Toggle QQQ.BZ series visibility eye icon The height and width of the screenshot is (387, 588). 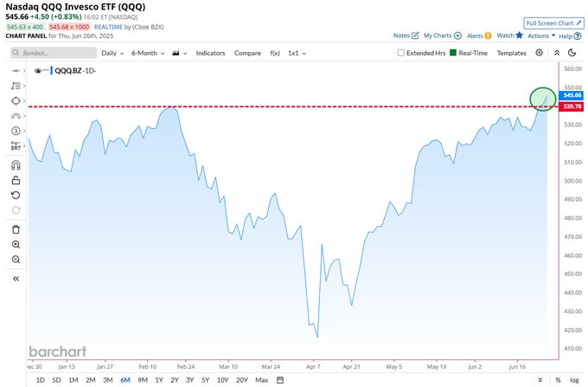point(38,71)
